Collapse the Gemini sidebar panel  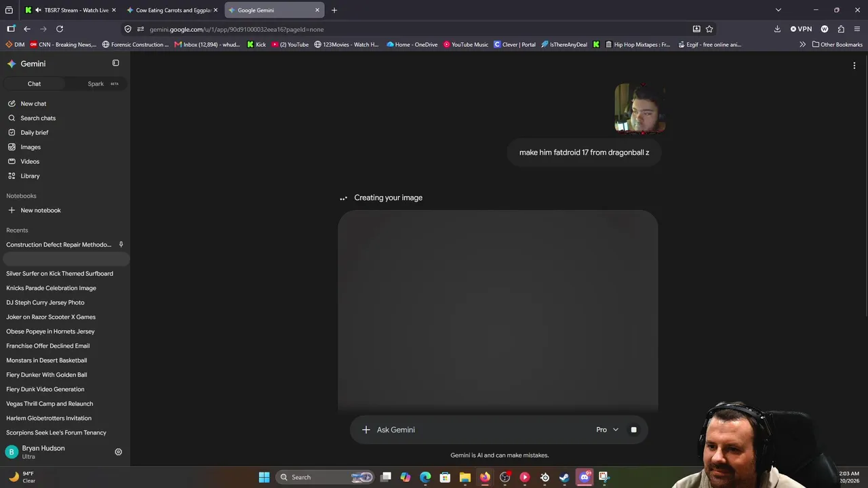click(x=115, y=63)
